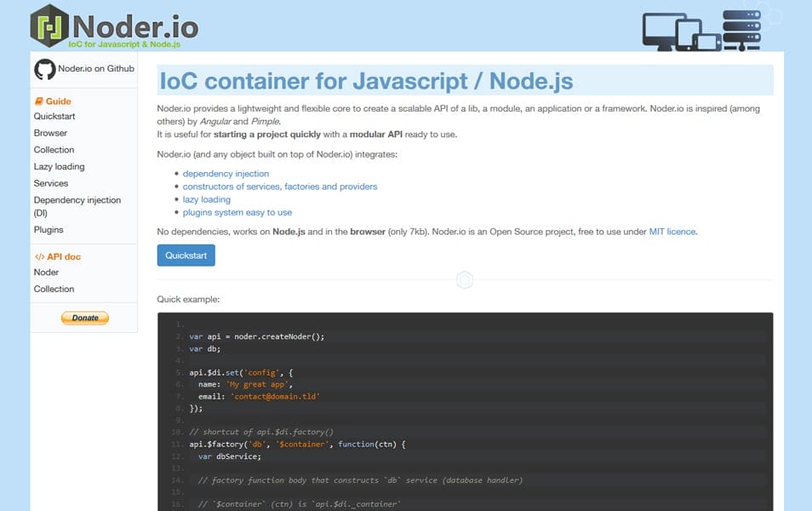The height and width of the screenshot is (511, 812).
Task: Click the blue Quickstart button
Action: click(186, 254)
